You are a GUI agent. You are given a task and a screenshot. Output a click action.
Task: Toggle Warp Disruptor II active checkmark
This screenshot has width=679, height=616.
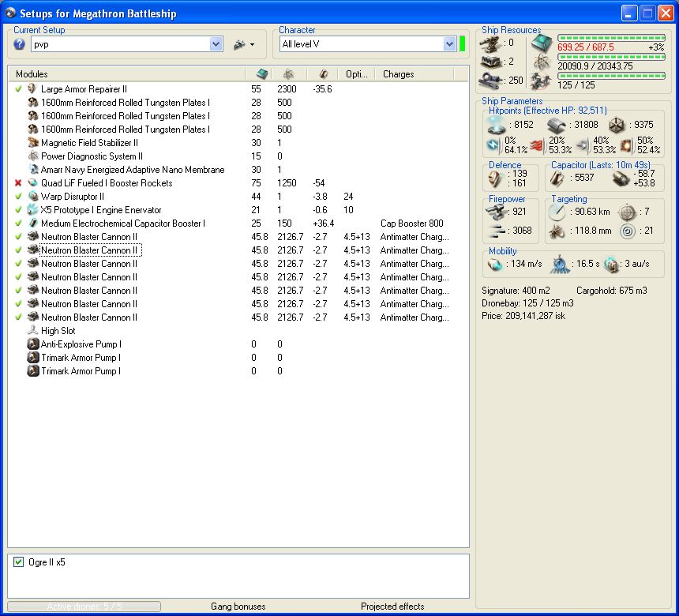[18, 196]
